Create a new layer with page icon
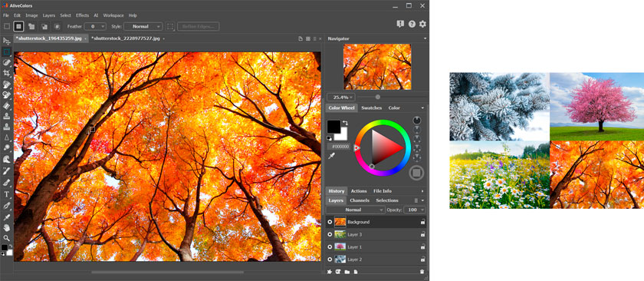This screenshot has width=644, height=281. [x=356, y=272]
